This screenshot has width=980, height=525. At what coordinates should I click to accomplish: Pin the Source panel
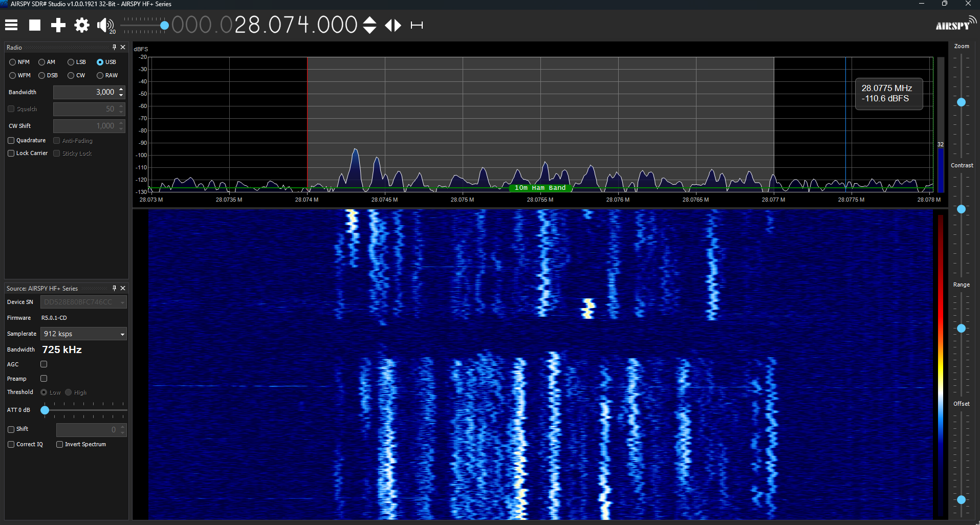click(114, 288)
